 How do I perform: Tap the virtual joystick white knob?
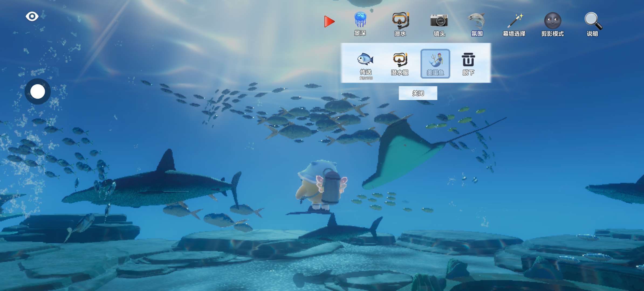[x=37, y=92]
